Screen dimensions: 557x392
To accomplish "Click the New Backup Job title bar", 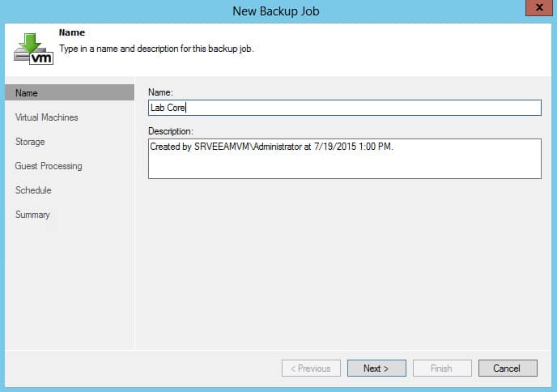I will [x=275, y=11].
